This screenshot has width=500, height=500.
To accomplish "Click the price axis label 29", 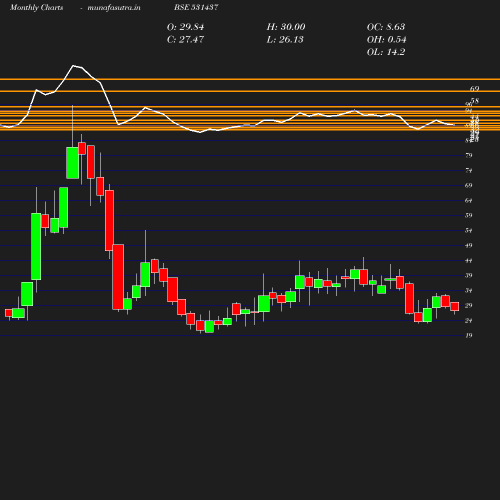I will (x=469, y=306).
